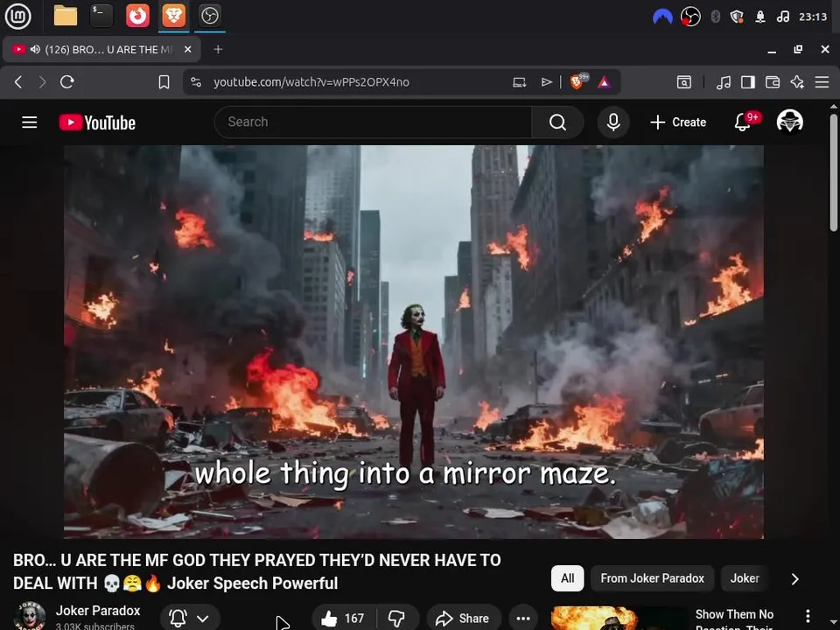Show more filter chips with right chevron

point(795,578)
